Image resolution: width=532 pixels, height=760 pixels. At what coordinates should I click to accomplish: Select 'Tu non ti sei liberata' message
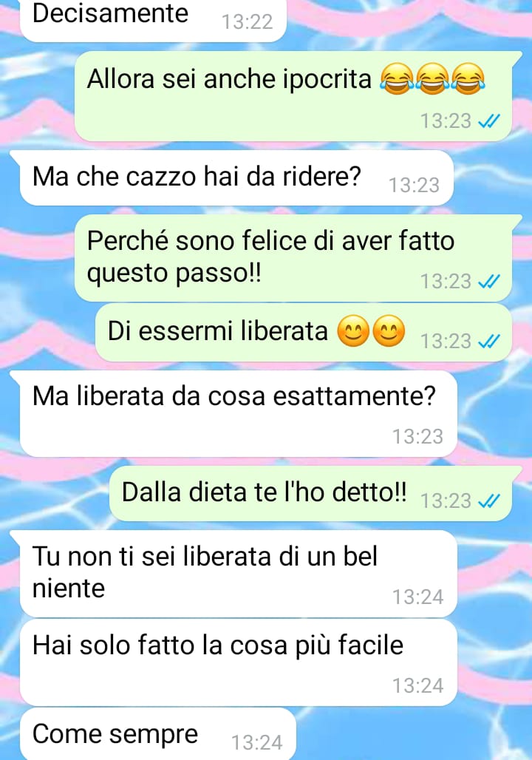pyautogui.click(x=239, y=574)
